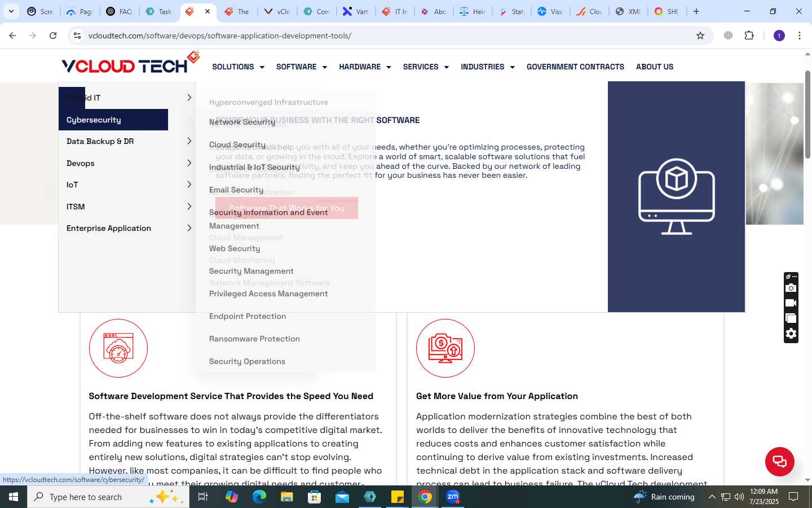This screenshot has height=508, width=812.
Task: Open Security Operations link
Action: click(x=247, y=361)
